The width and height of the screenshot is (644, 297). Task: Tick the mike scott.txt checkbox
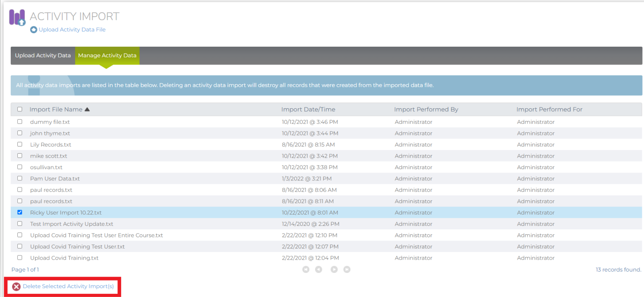pos(20,156)
